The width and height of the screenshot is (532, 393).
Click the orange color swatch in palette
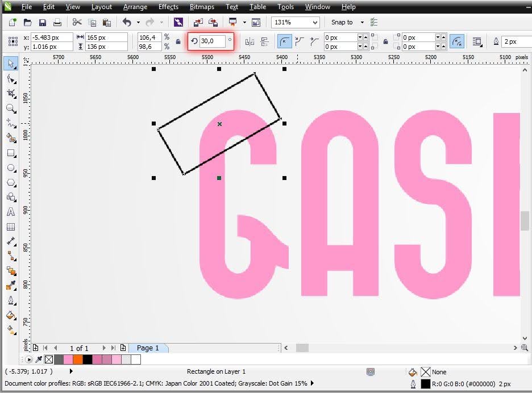tap(78, 359)
